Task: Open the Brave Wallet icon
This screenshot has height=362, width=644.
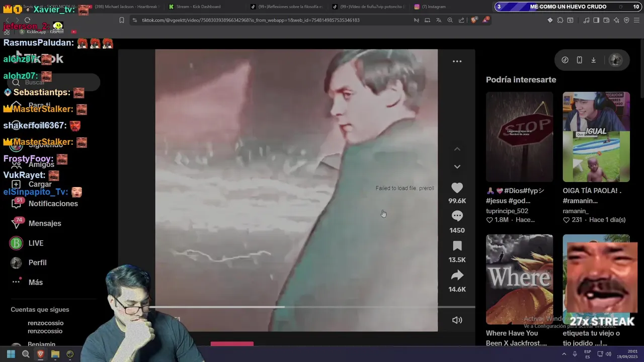Action: coord(606,20)
